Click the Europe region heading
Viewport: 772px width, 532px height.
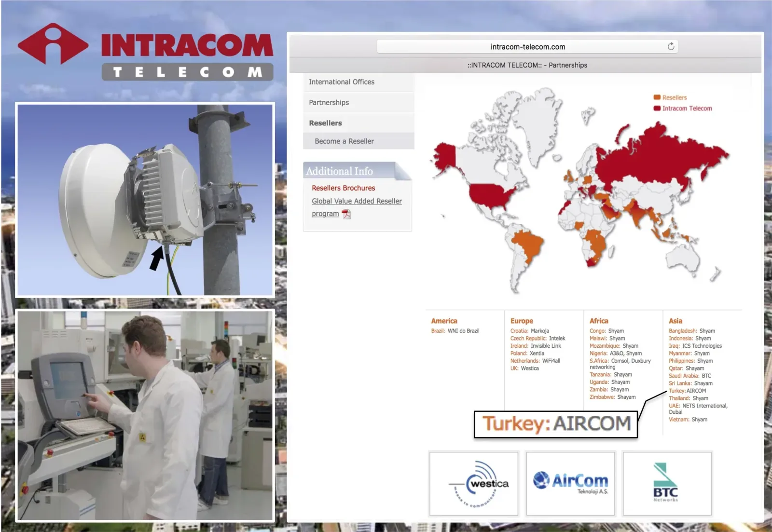point(522,321)
